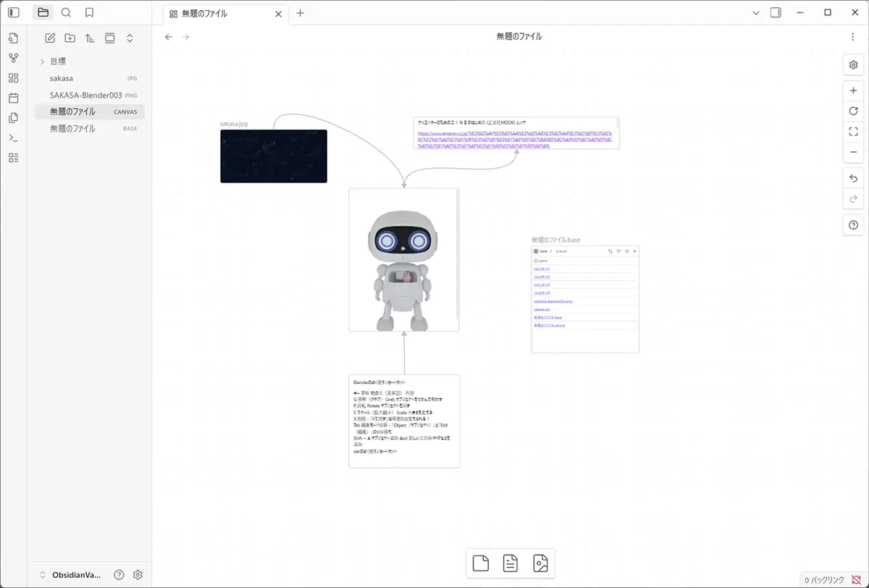Expand the 目標 folder
869x588 pixels.
[x=43, y=62]
